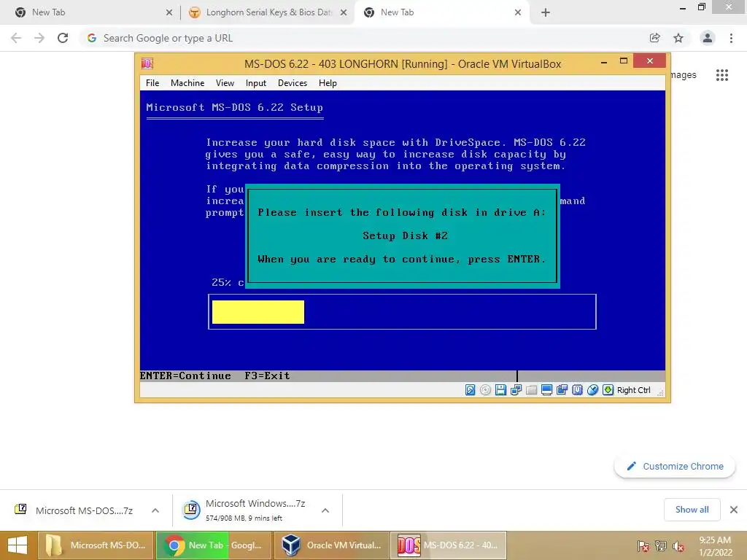Image resolution: width=747 pixels, height=560 pixels.
Task: Close the first New Tab
Action: coord(169,12)
